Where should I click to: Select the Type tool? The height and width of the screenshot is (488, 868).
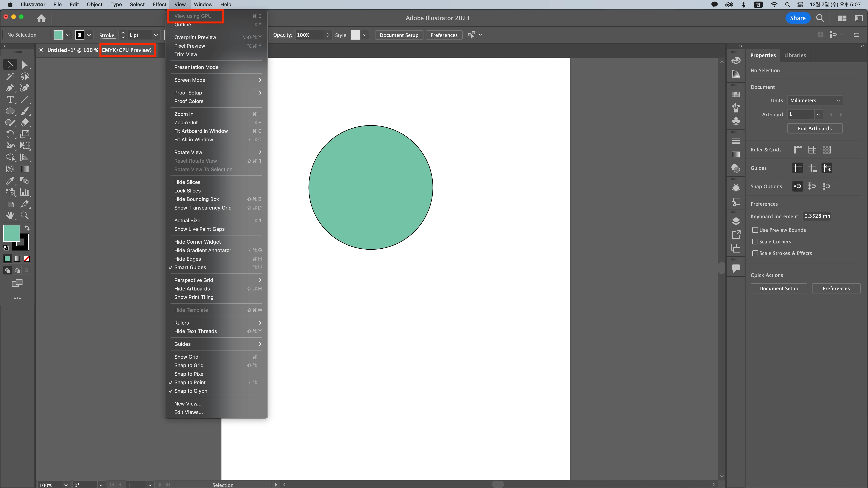pos(10,100)
